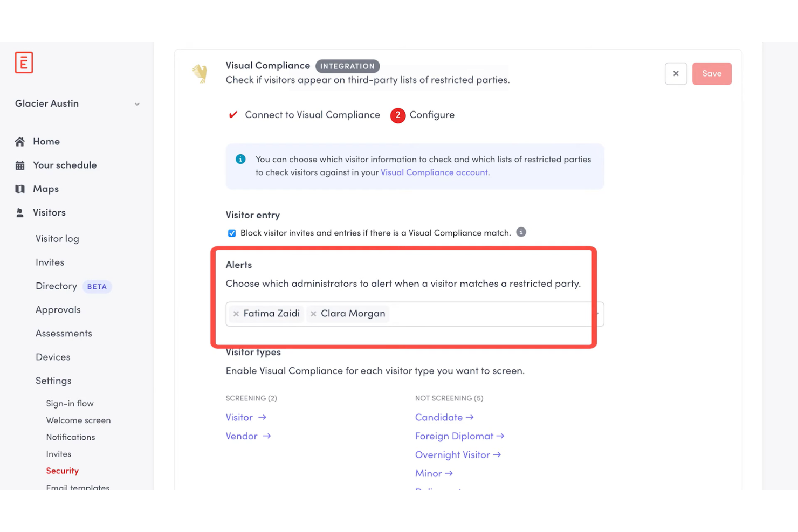
Task: Open Settings in the sidebar
Action: pyautogui.click(x=53, y=381)
